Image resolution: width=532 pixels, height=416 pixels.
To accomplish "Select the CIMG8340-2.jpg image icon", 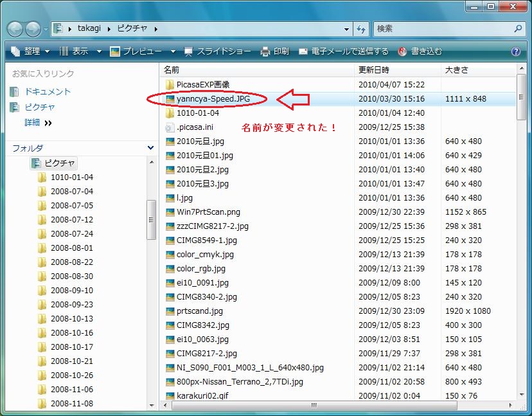I will 170,297.
